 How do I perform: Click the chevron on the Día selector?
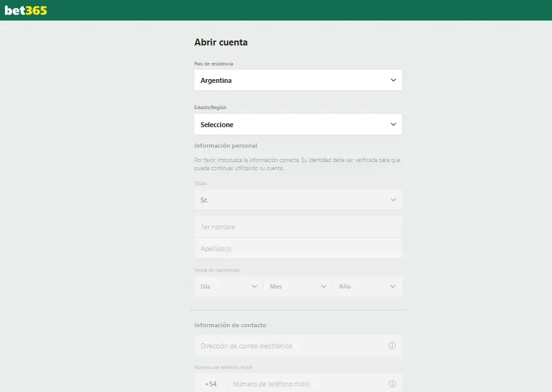click(x=254, y=286)
